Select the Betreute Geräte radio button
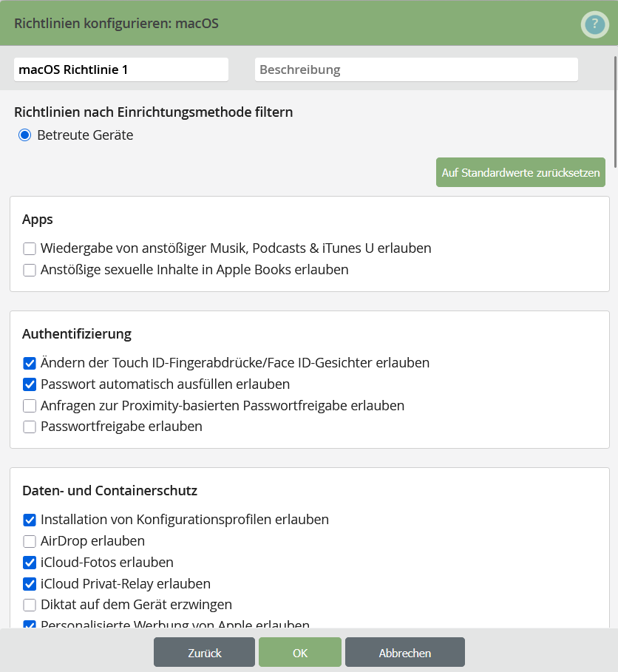This screenshot has width=618, height=672. click(x=25, y=135)
